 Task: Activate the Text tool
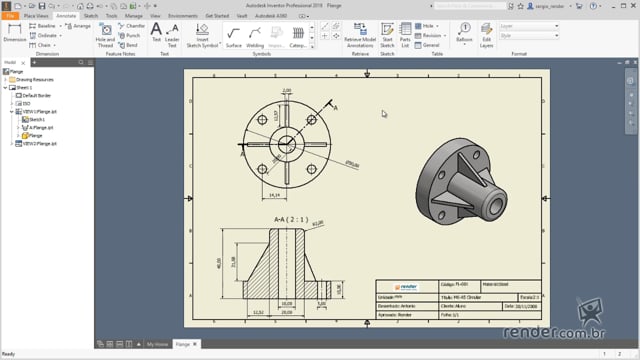pyautogui.click(x=156, y=33)
